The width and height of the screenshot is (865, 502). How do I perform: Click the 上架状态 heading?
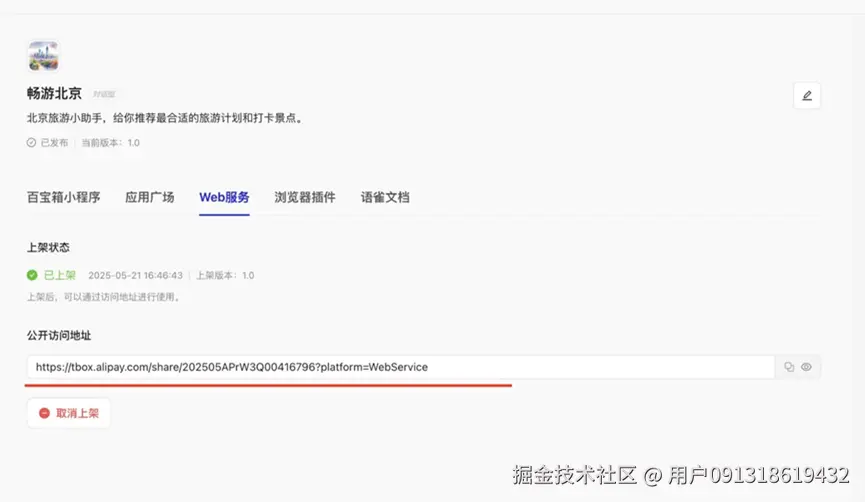click(x=49, y=247)
